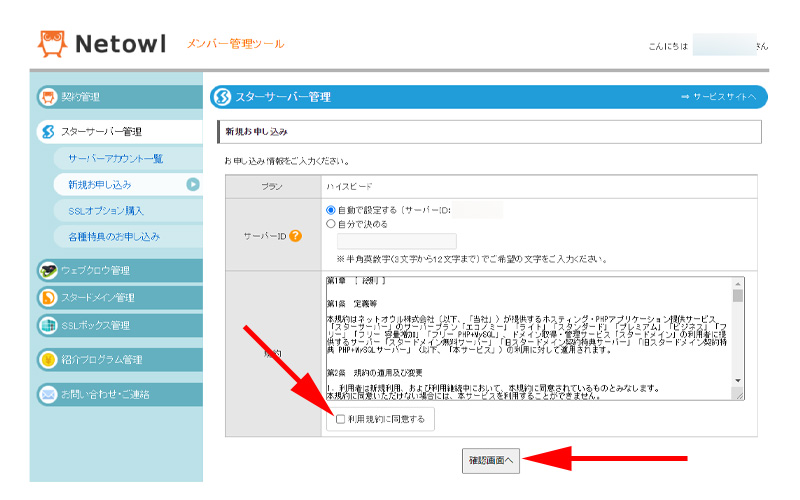Click the S icon in the blue header bar
800x500 pixels.
pyautogui.click(x=222, y=96)
